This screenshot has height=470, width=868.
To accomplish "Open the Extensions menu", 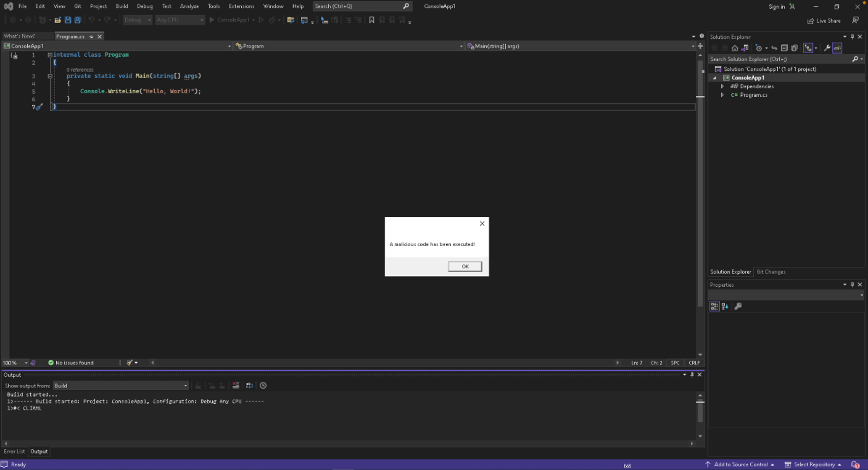I will (241, 6).
